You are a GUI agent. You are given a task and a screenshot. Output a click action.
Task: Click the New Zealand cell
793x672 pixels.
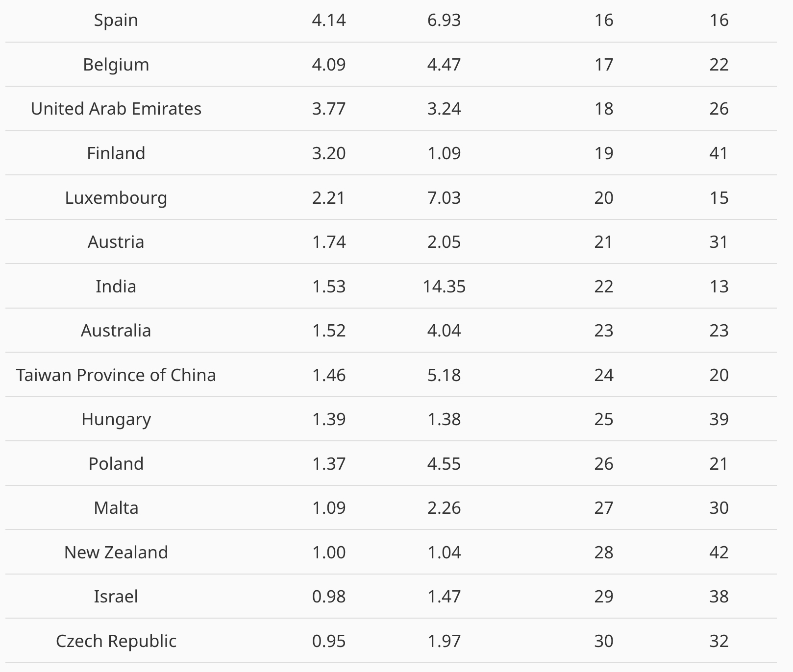point(116,552)
